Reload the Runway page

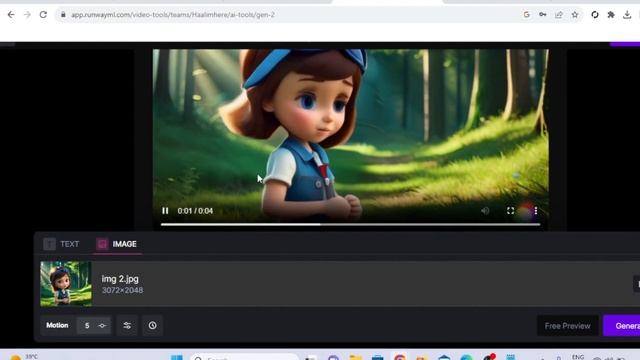point(43,15)
